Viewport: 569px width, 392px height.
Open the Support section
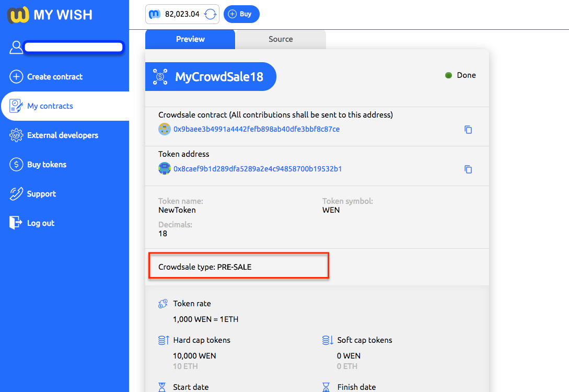41,194
